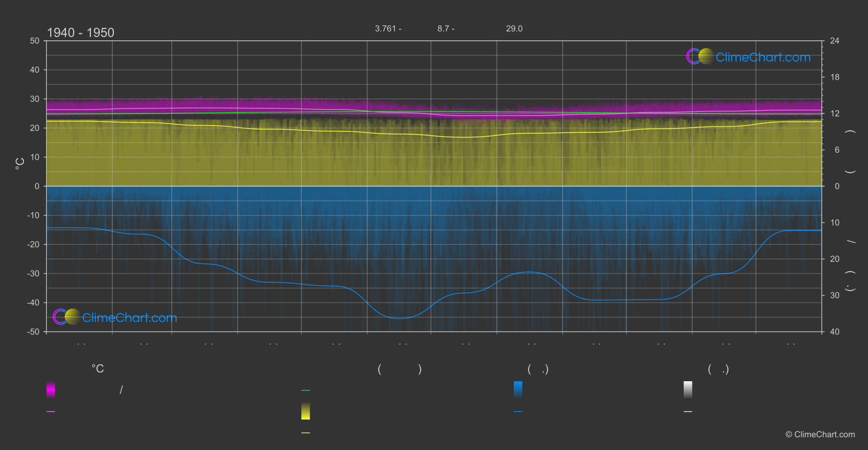This screenshot has width=868, height=450.
Task: Click the 29.0 value in the header
Action: click(514, 29)
